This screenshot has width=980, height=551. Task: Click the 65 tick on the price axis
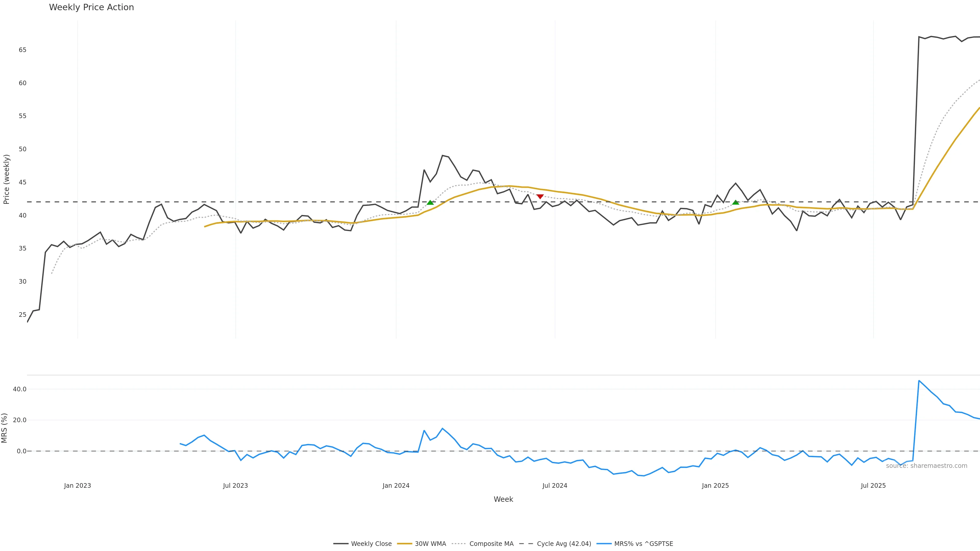[22, 50]
